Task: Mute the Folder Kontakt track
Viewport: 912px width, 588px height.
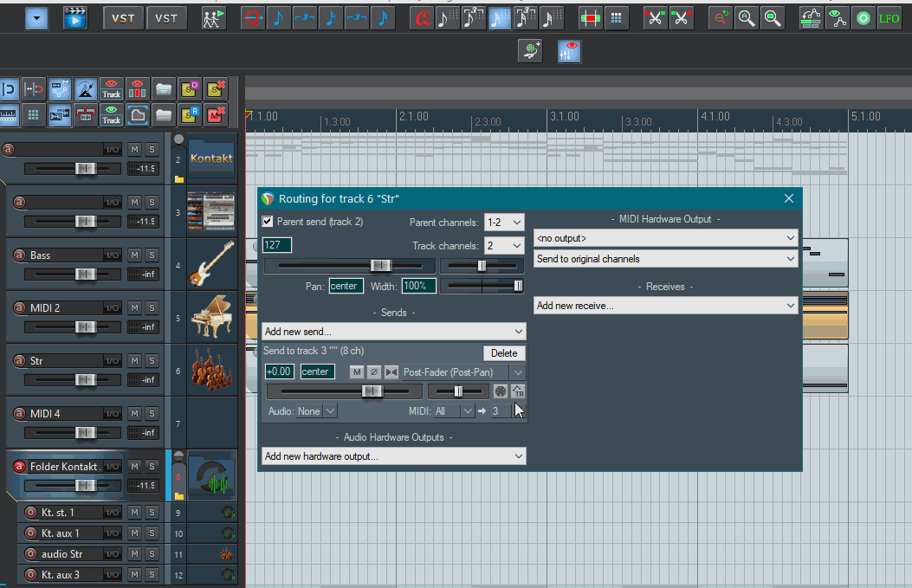Action: pos(134,467)
